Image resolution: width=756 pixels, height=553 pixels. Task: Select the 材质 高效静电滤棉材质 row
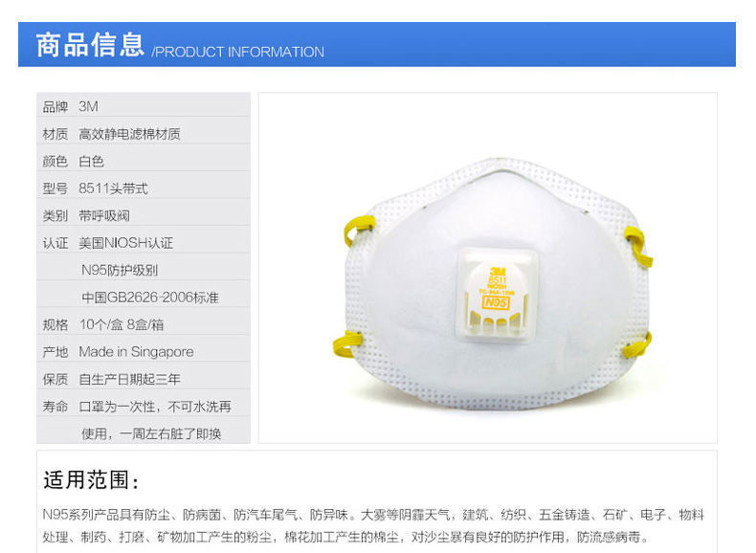[x=144, y=133]
